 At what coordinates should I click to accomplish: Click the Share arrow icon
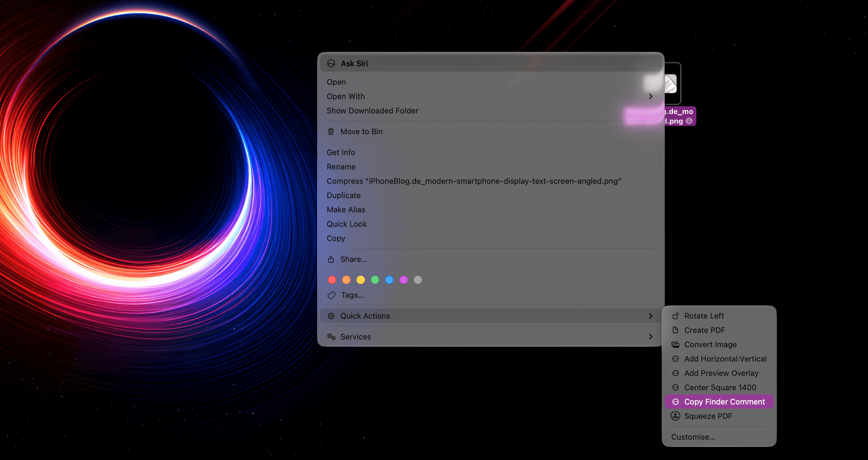coord(331,259)
